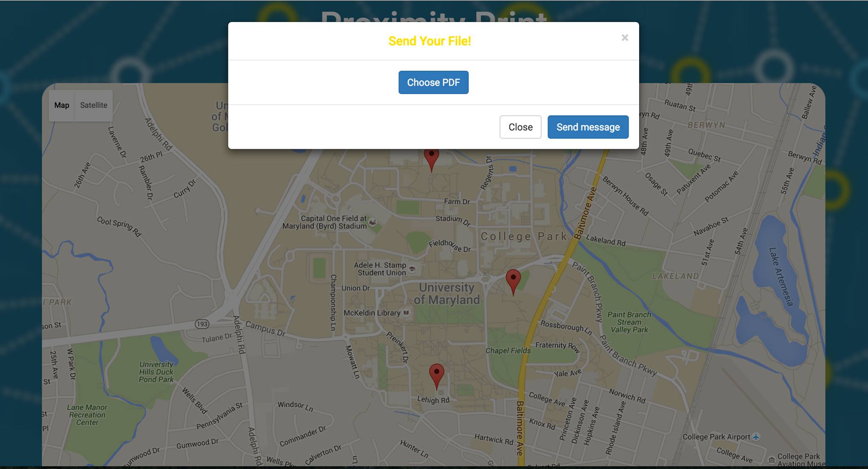
Task: Switch to Satellite map view
Action: point(94,105)
